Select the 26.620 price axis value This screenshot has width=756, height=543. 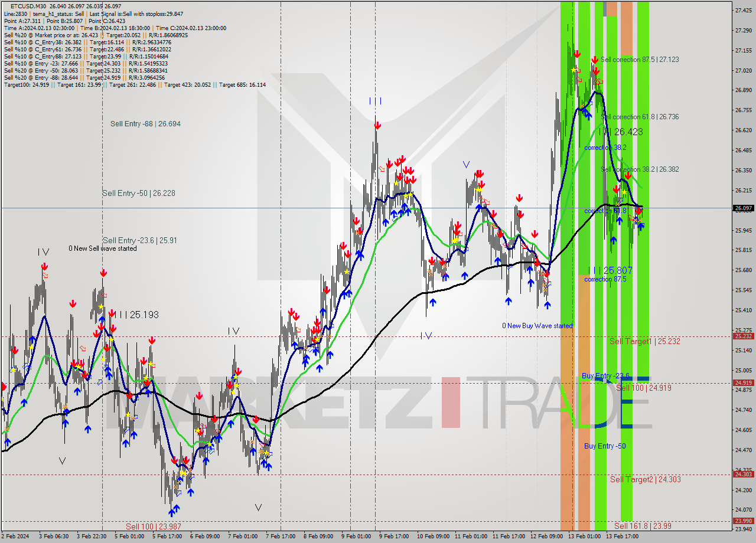pos(743,130)
